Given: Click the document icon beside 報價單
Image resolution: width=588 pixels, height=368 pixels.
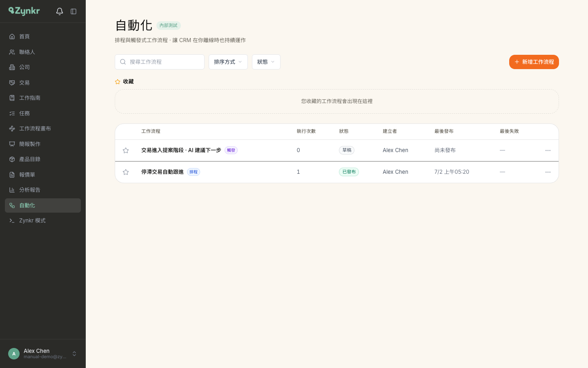Looking at the screenshot, I should pos(12,175).
